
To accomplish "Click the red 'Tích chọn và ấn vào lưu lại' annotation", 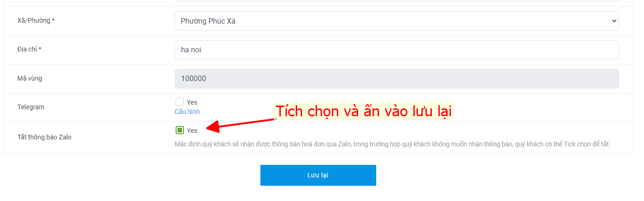I will click(364, 112).
